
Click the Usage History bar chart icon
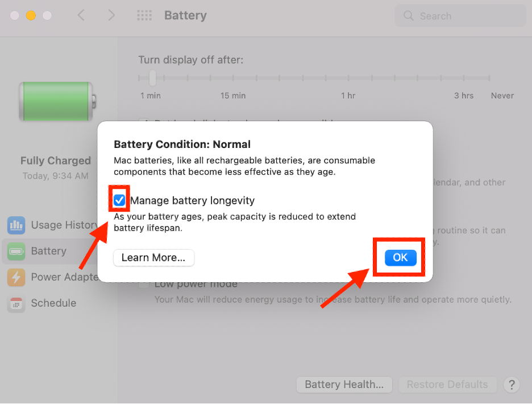(x=16, y=225)
